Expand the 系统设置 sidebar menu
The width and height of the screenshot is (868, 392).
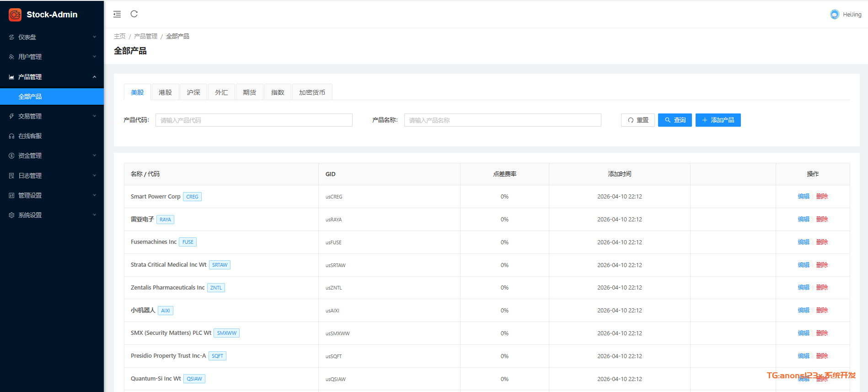(52, 215)
